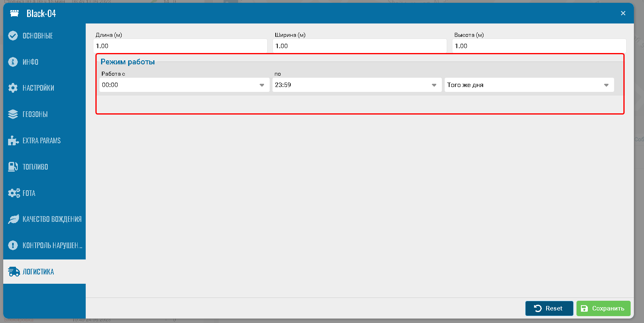
Task: Open the 'по' end time dropdown arrow
Action: tap(434, 85)
